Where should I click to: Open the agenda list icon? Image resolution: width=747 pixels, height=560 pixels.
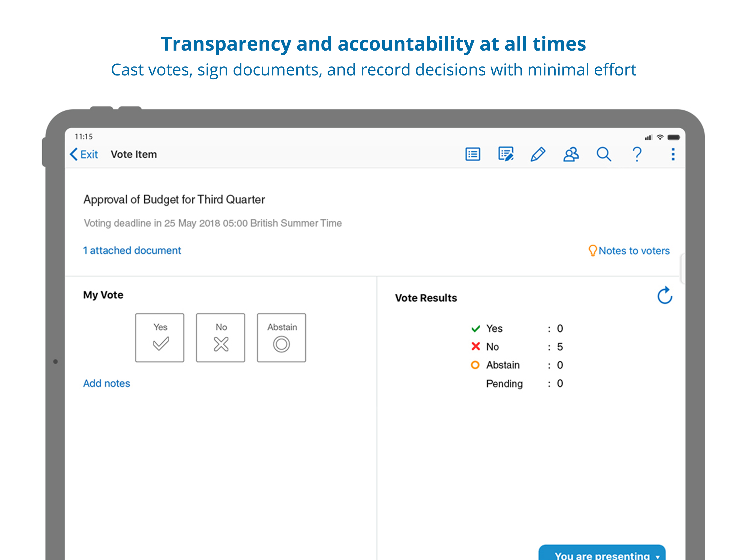(x=472, y=154)
